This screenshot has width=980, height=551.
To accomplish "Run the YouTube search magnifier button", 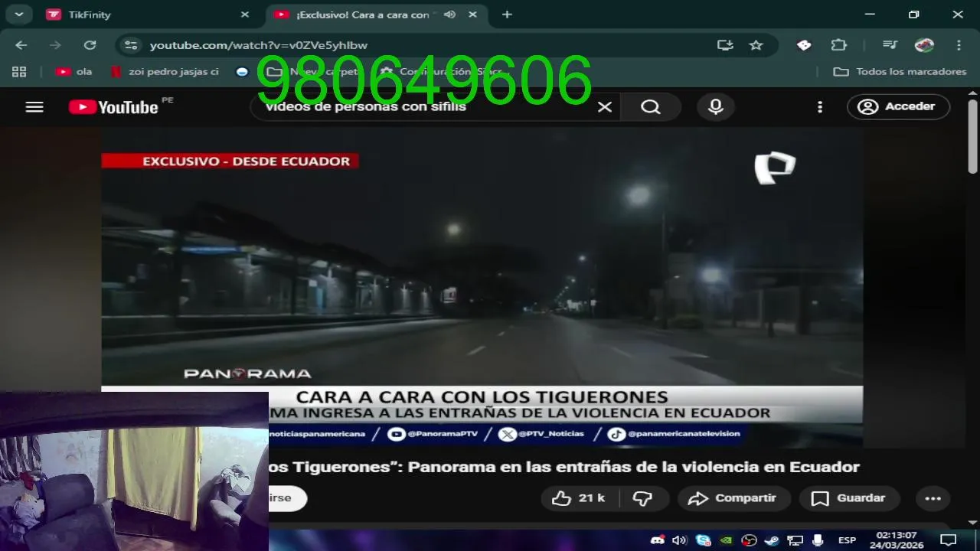I will point(651,107).
